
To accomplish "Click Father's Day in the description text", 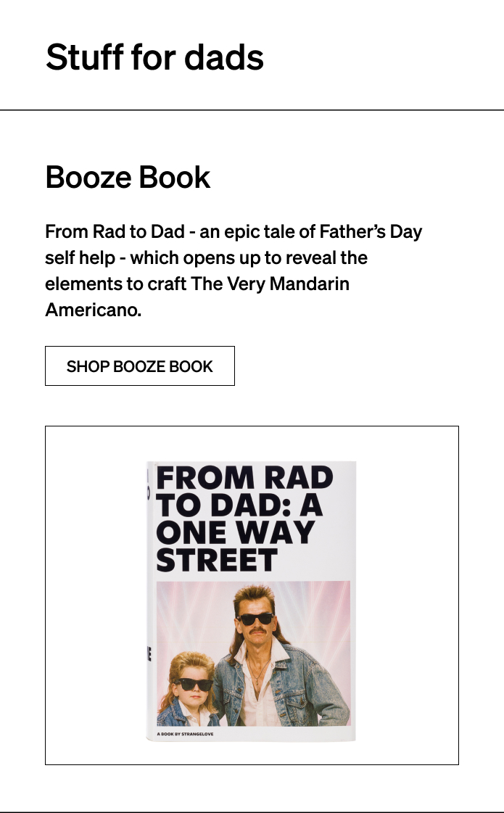I will [x=371, y=231].
